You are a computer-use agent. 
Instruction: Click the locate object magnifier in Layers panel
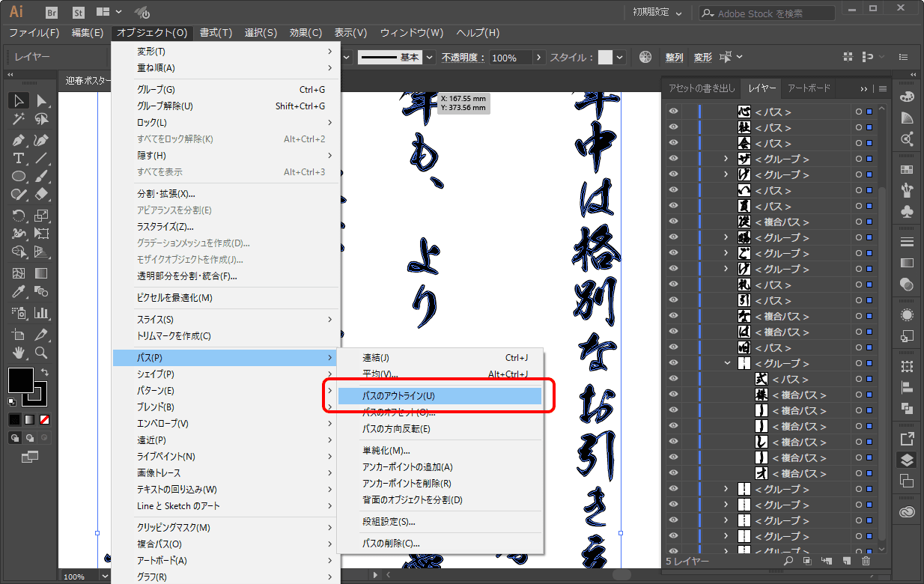[x=788, y=560]
